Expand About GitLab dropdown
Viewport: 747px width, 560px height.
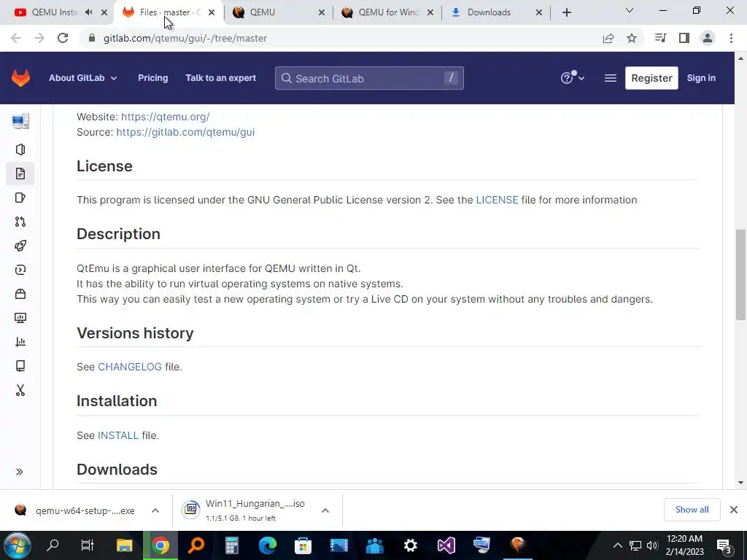coord(83,78)
